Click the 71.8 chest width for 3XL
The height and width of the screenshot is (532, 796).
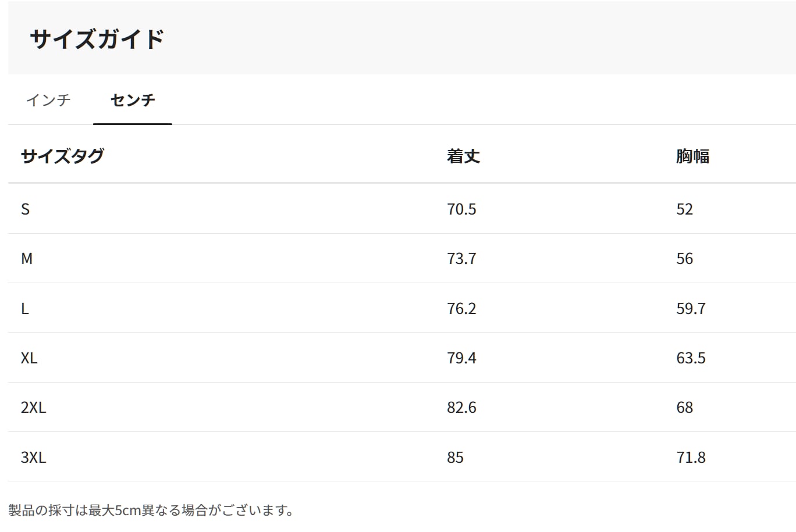[x=691, y=458]
